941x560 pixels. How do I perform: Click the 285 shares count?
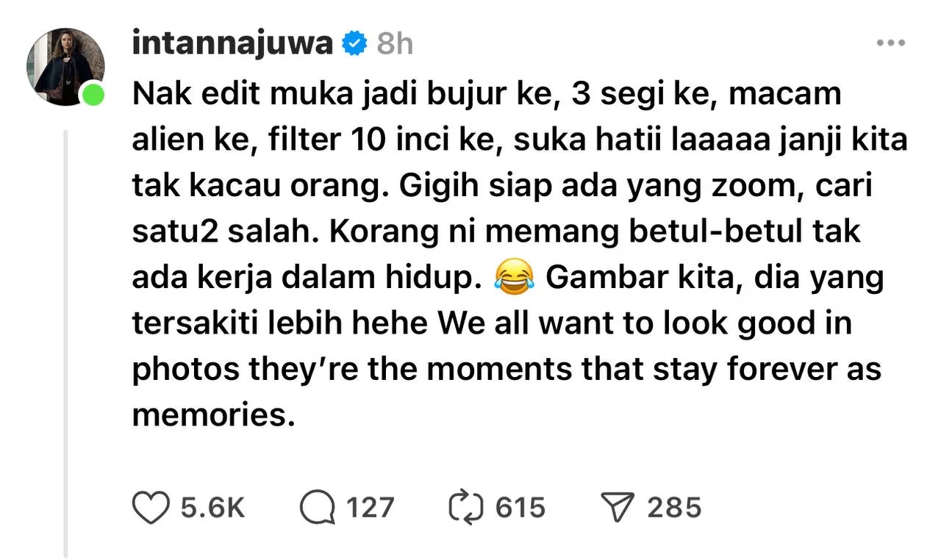[x=674, y=508]
